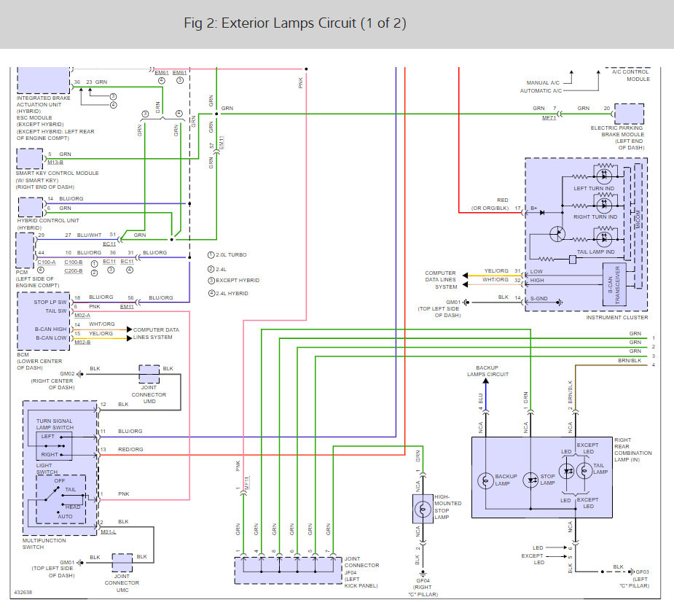Click the GF04 ground symbol
The width and height of the screenshot is (674, 616).
coord(423,574)
